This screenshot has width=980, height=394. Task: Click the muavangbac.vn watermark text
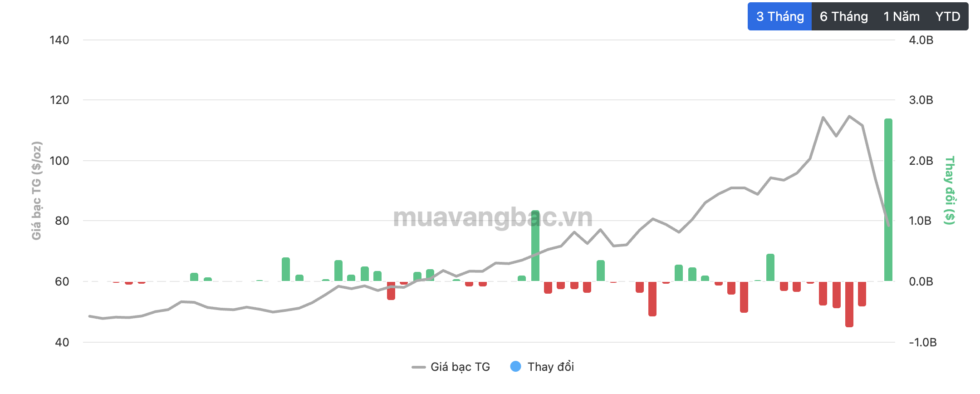click(x=492, y=217)
